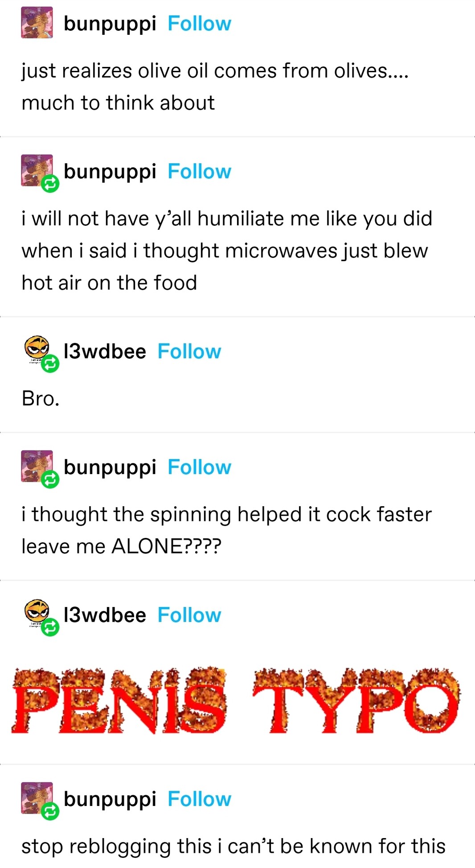Image resolution: width=475 pixels, height=868 pixels.
Task: Click green reblog badge on the microwaves post avatar
Action: coord(50,183)
